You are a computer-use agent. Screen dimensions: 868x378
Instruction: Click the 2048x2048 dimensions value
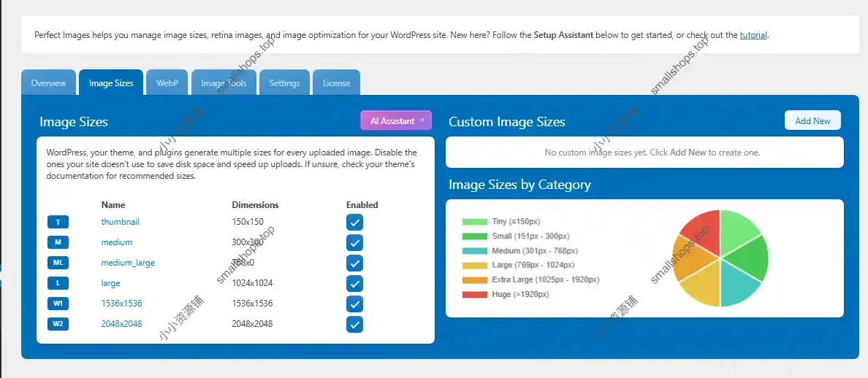tap(252, 324)
